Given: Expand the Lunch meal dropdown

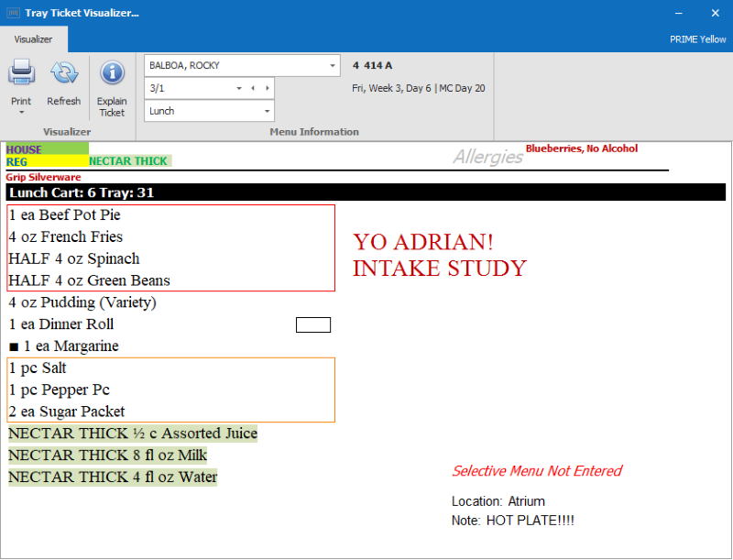Looking at the screenshot, I should [x=267, y=111].
